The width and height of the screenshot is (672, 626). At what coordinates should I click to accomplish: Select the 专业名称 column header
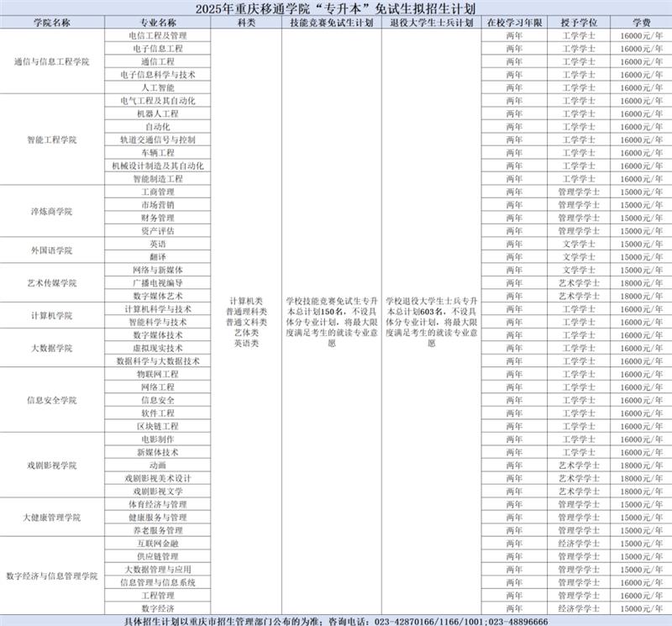pos(158,23)
